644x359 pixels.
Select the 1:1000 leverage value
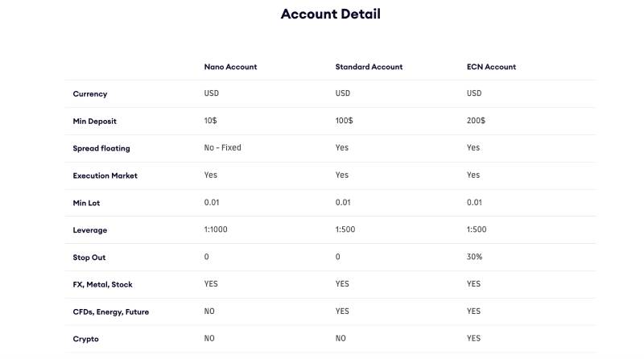[216, 229]
